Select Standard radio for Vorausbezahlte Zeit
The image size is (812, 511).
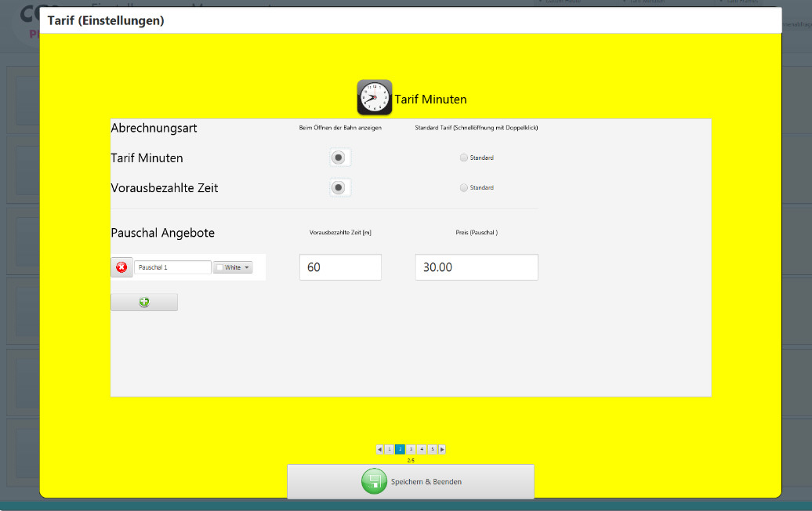coord(464,188)
